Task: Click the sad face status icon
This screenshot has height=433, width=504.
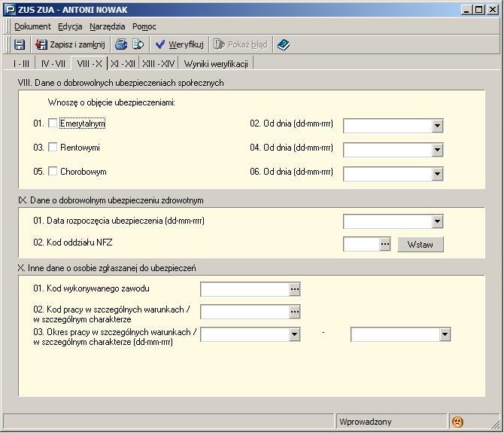Action: (x=457, y=422)
